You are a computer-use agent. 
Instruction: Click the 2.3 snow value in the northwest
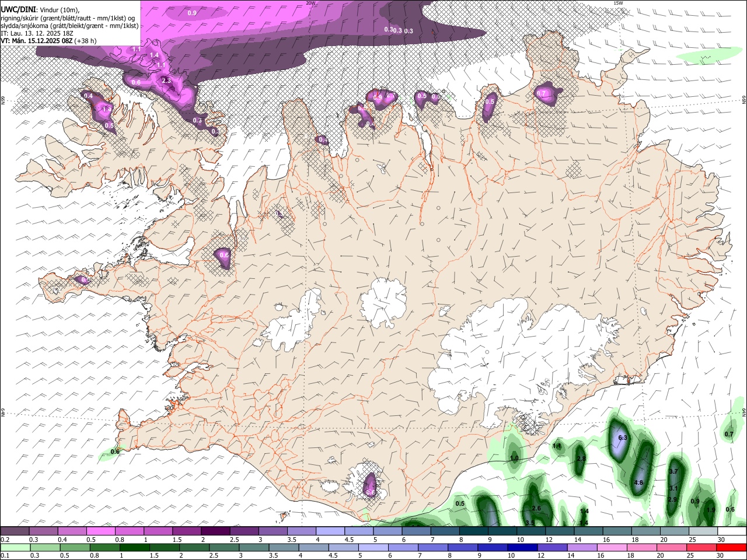pos(166,80)
